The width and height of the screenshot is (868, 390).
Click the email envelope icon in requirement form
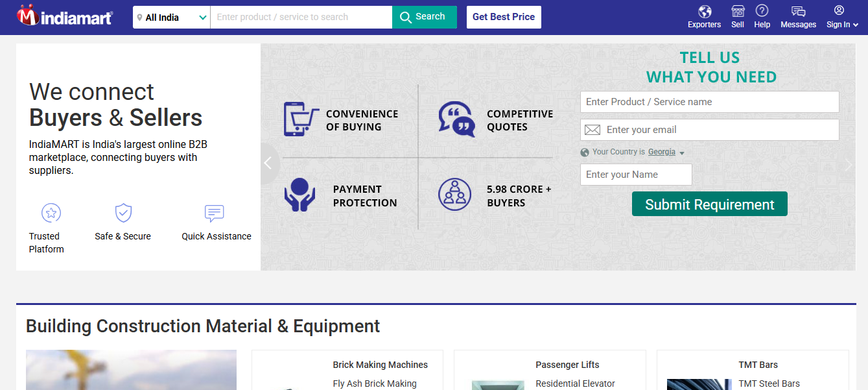(592, 130)
